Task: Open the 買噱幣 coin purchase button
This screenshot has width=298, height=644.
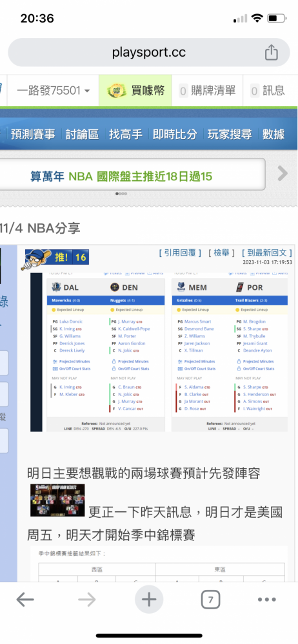Action: tap(135, 90)
